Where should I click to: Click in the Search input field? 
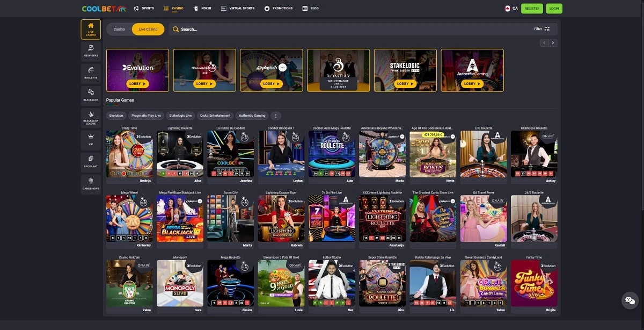(x=349, y=29)
